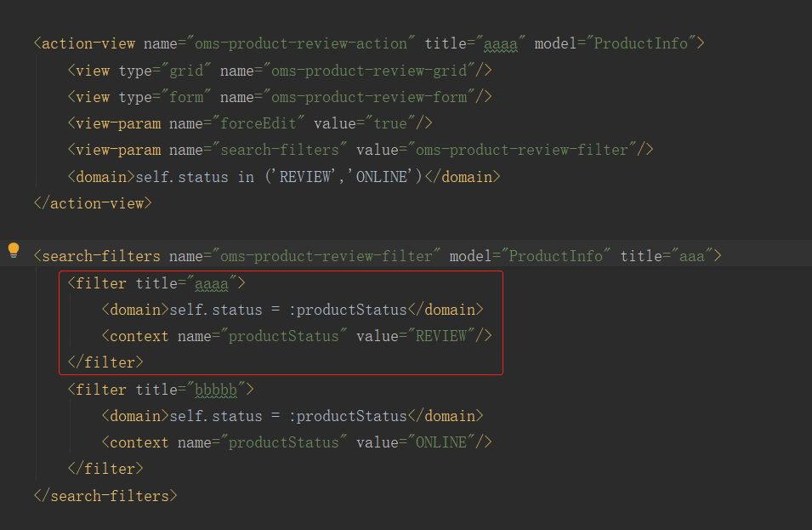The height and width of the screenshot is (530, 812).
Task: Click domain line above the REVIEW context
Action: [x=292, y=310]
